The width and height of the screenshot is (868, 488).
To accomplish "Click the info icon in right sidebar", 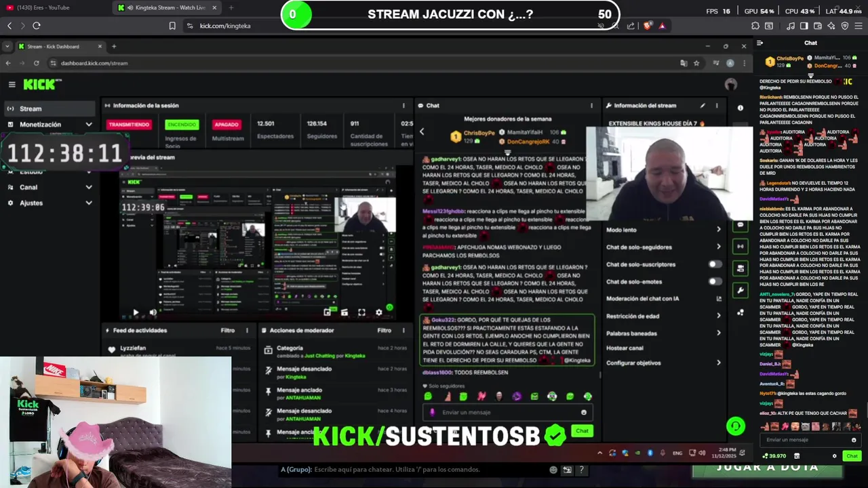I will [x=741, y=108].
